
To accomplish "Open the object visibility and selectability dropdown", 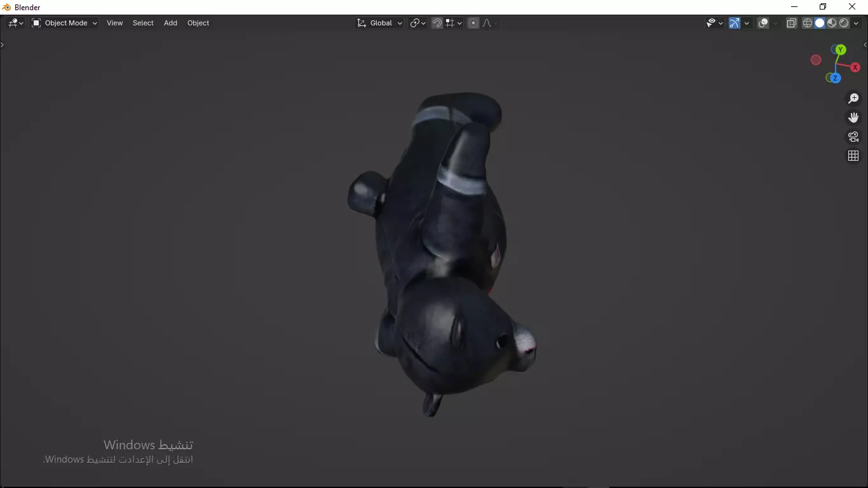I will pyautogui.click(x=715, y=23).
